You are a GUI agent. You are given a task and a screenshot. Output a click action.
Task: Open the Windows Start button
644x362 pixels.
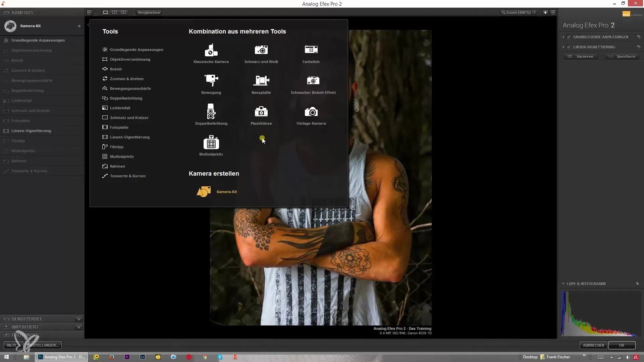6,357
